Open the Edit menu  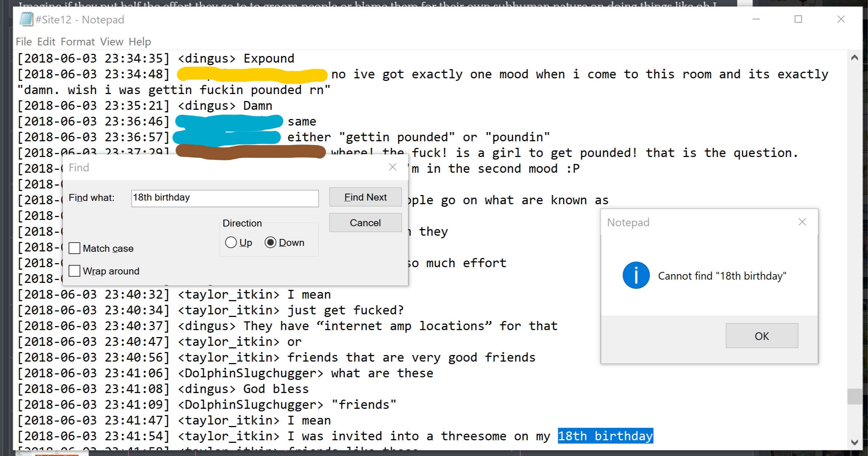pos(46,42)
